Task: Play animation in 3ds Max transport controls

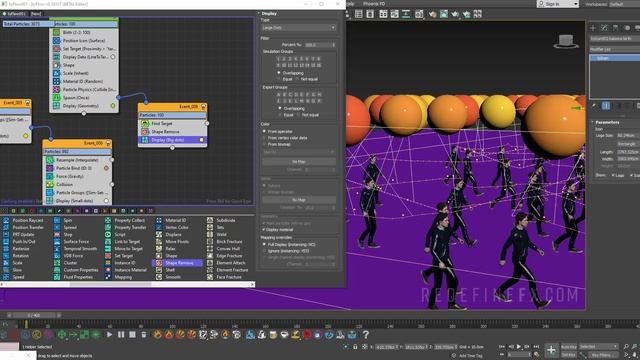Action: tap(519, 347)
